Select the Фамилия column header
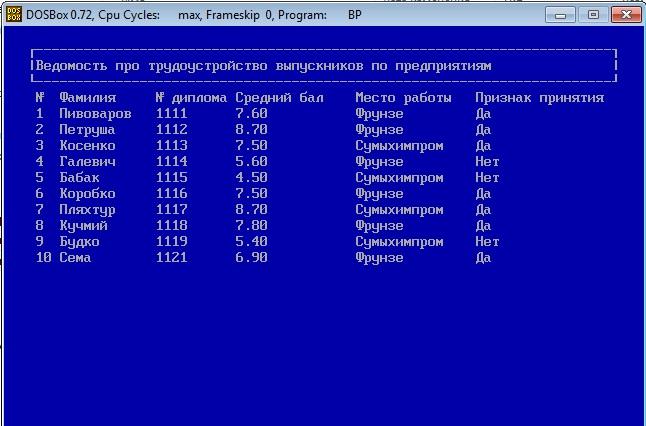Screen dimensions: 646x426 [x=87, y=98]
